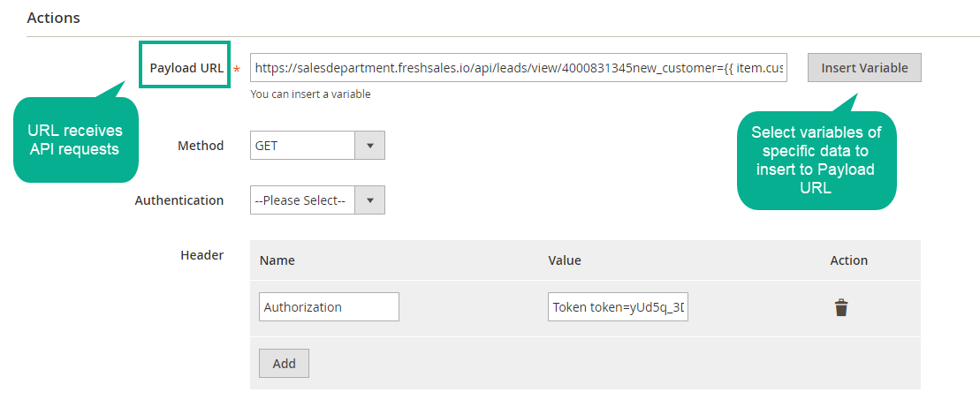Viewport: 980px width, 407px height.
Task: Click the Header section label
Action: coord(201,255)
